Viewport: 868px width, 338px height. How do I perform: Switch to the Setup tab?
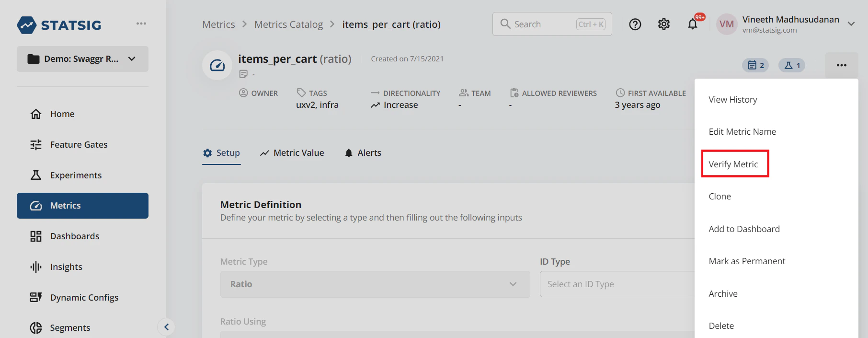point(221,153)
